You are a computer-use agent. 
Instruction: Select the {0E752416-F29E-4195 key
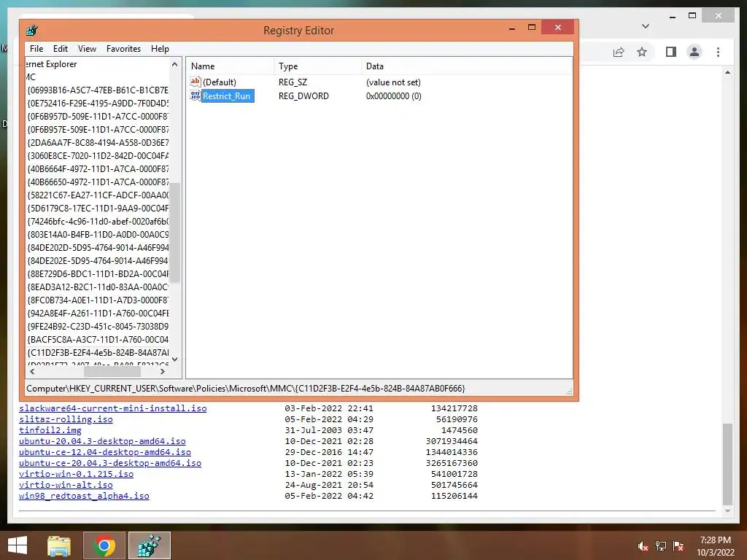(98, 104)
